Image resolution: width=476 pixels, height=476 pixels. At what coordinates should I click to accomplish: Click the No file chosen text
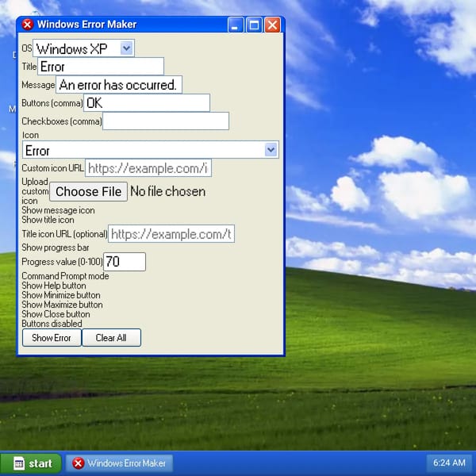pos(168,191)
